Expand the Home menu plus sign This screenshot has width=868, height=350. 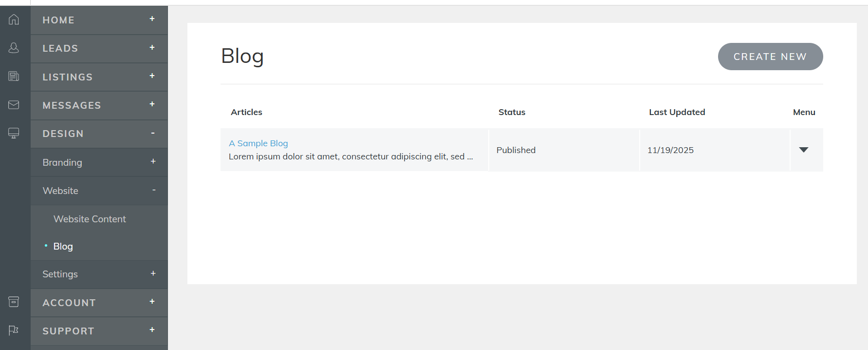coord(152,19)
